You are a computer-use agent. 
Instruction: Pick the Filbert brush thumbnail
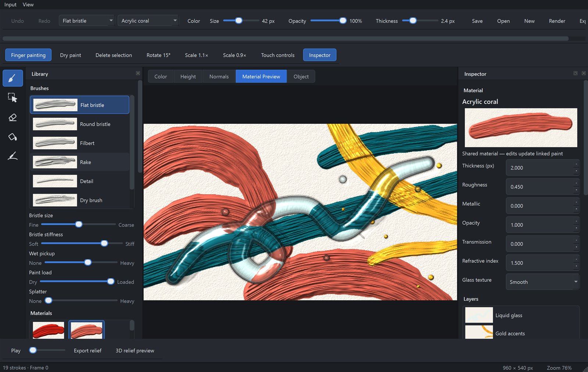[55, 143]
